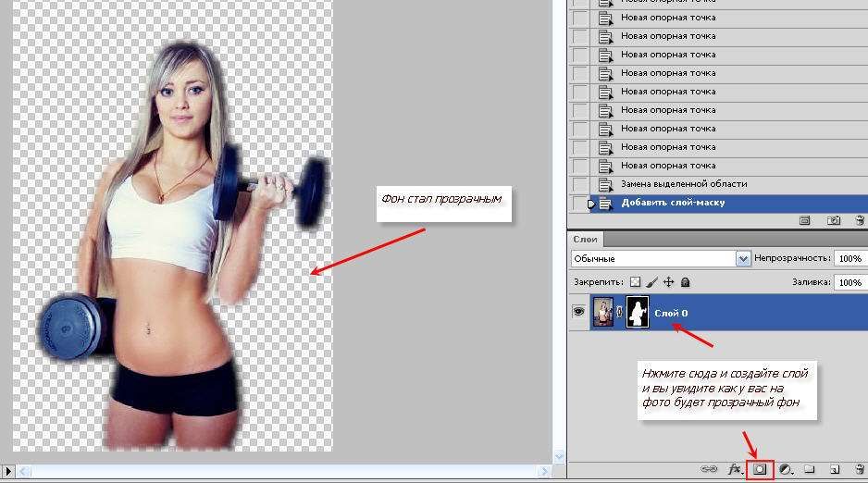The width and height of the screenshot is (868, 483).
Task: Click the Add layer mask icon
Action: 760,469
